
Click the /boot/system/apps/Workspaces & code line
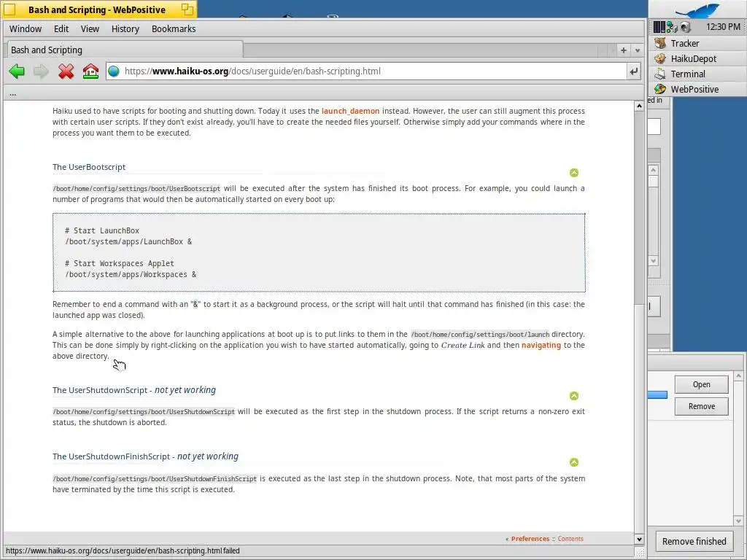pyautogui.click(x=131, y=274)
